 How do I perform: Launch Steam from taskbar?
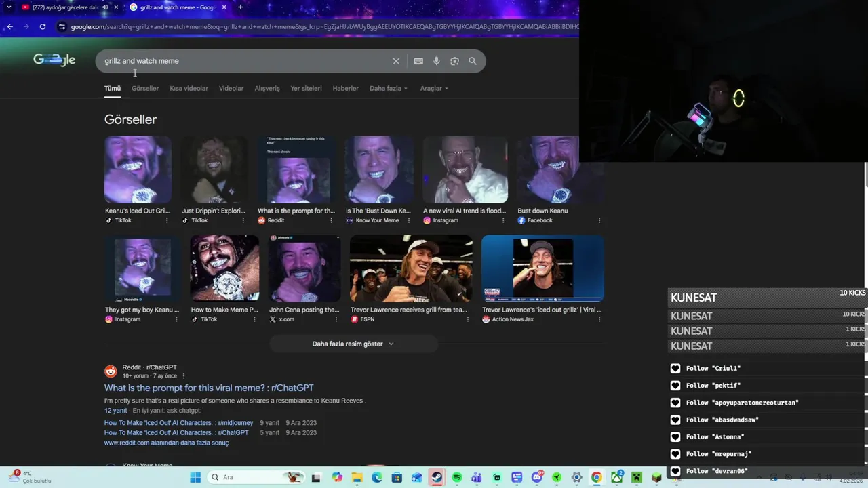pos(437,477)
